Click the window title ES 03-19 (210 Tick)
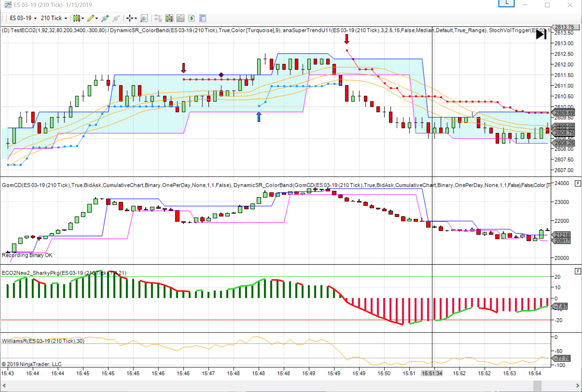This screenshot has width=582, height=392. [x=38, y=5]
